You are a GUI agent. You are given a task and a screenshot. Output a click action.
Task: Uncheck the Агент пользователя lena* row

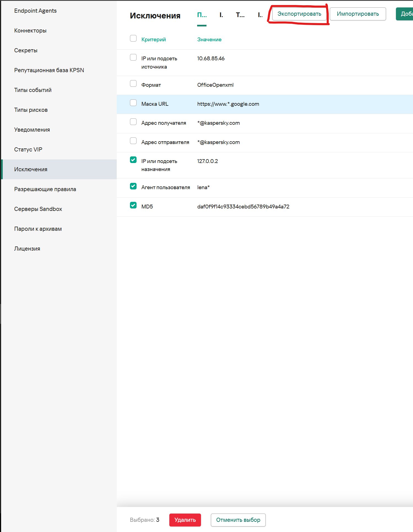click(133, 186)
